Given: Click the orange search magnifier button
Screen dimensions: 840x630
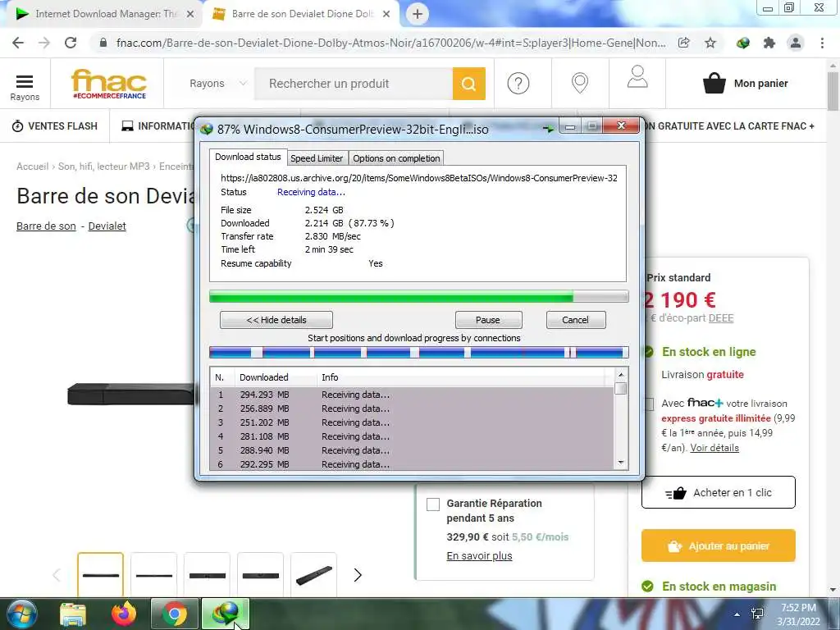Looking at the screenshot, I should pyautogui.click(x=468, y=84).
